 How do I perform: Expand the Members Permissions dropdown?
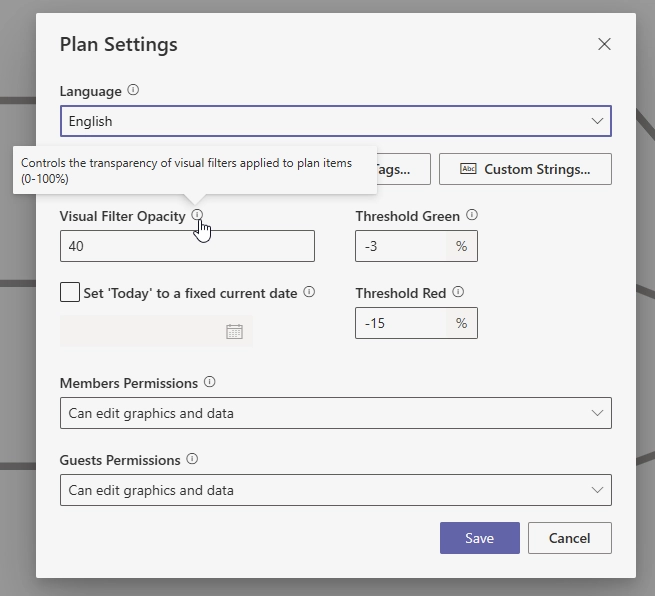[x=335, y=413]
